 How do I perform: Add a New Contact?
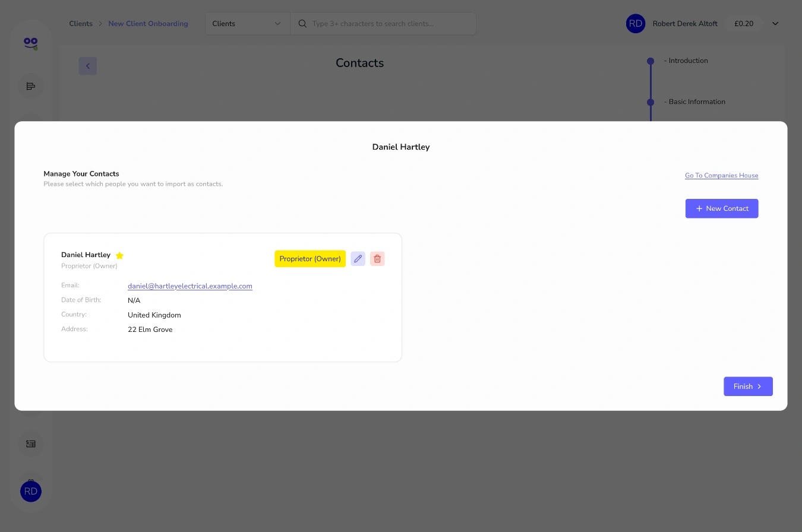pyautogui.click(x=722, y=208)
